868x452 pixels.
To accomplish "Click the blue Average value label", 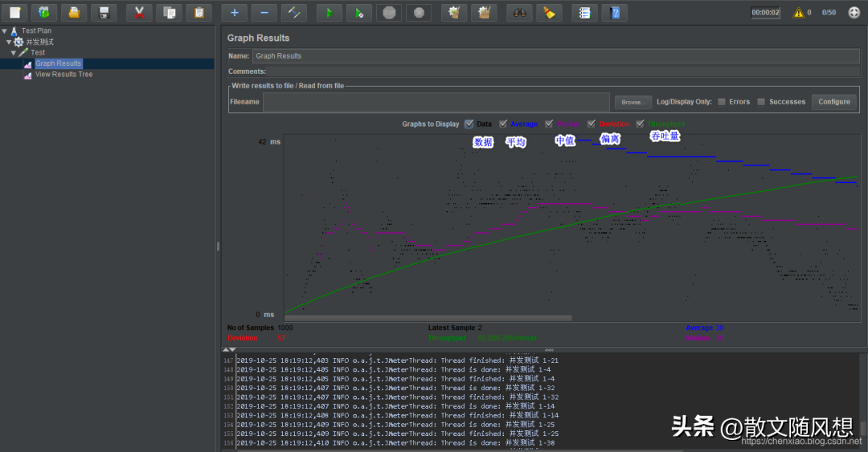I will pyautogui.click(x=705, y=328).
